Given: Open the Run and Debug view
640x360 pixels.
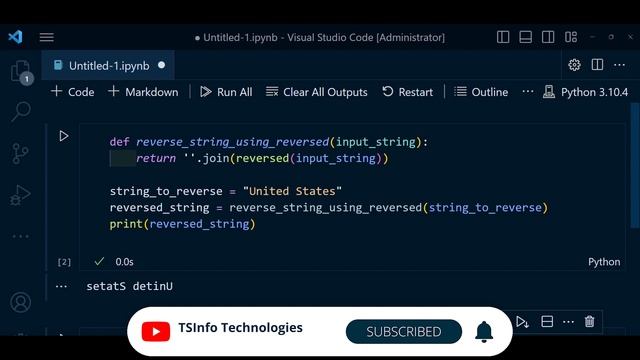Looking at the screenshot, I should [x=20, y=195].
